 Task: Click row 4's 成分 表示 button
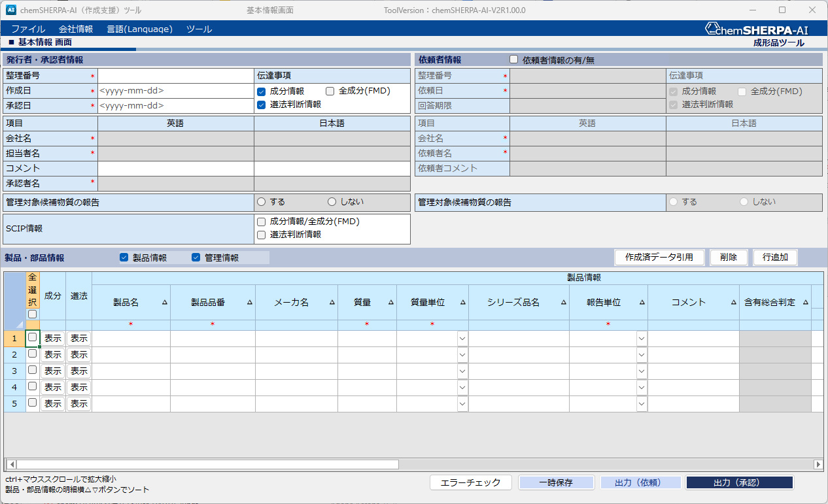tap(53, 388)
